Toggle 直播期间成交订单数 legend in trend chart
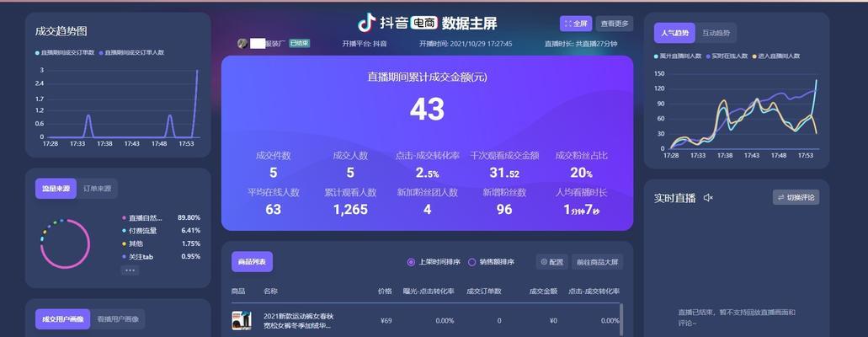868x337 pixels. (x=64, y=52)
